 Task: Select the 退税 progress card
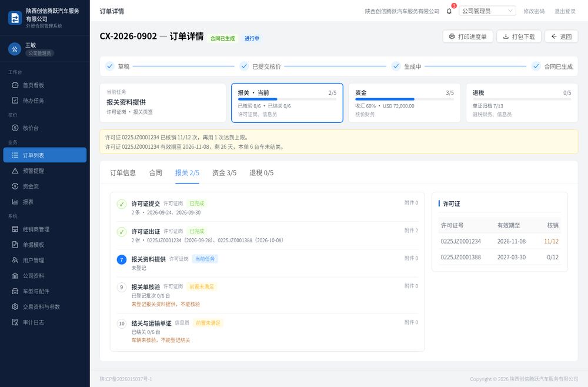pyautogui.click(x=522, y=103)
